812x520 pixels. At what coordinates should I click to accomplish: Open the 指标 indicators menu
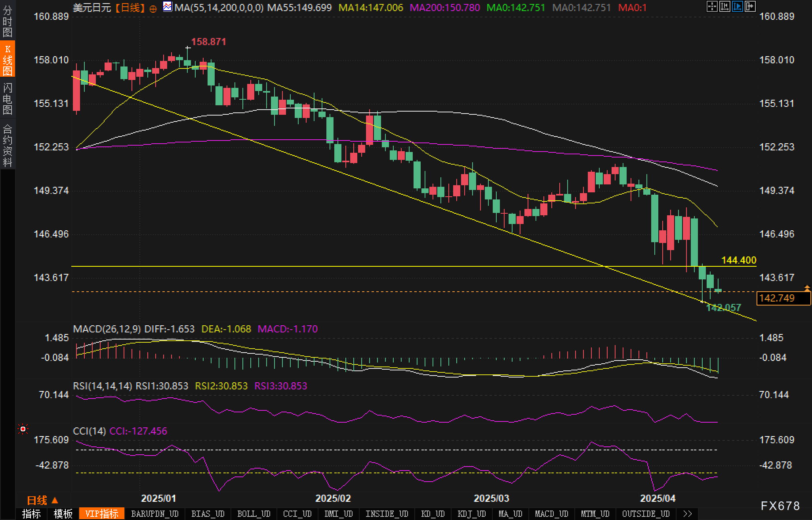(31, 514)
